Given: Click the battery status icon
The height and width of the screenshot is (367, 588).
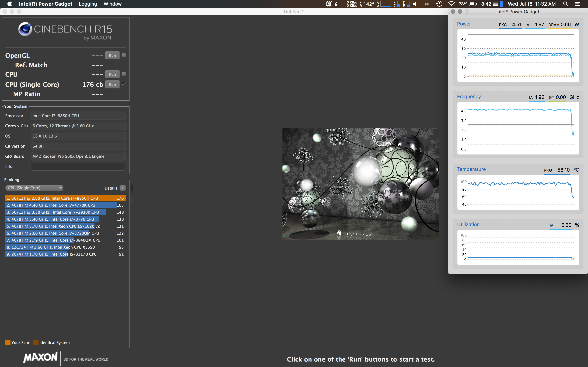Looking at the screenshot, I should (472, 4).
